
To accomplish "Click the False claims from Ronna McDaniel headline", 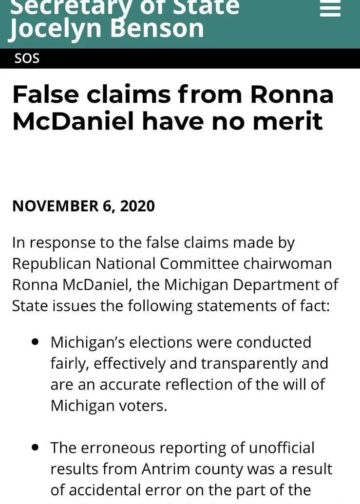I will click(x=173, y=108).
